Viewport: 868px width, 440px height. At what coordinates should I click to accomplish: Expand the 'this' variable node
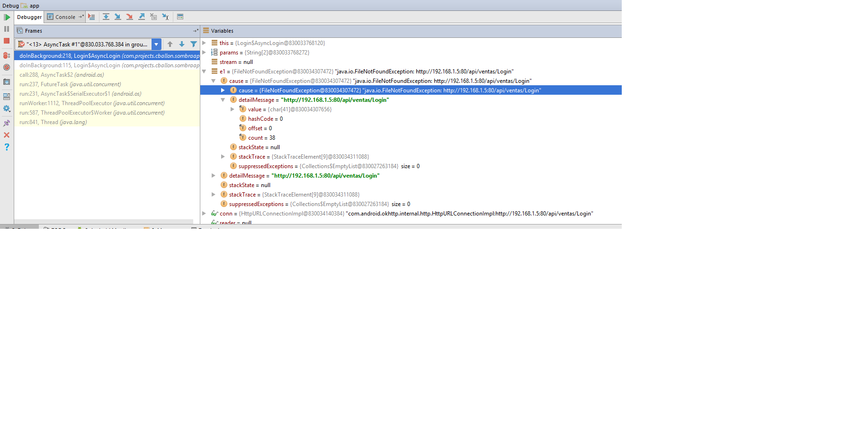point(204,43)
